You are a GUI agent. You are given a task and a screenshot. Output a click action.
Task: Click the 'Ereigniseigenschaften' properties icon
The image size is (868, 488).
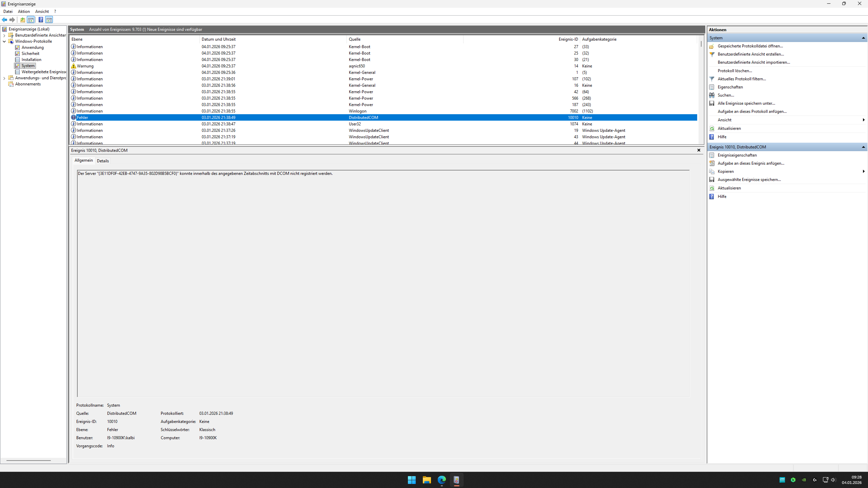click(712, 155)
